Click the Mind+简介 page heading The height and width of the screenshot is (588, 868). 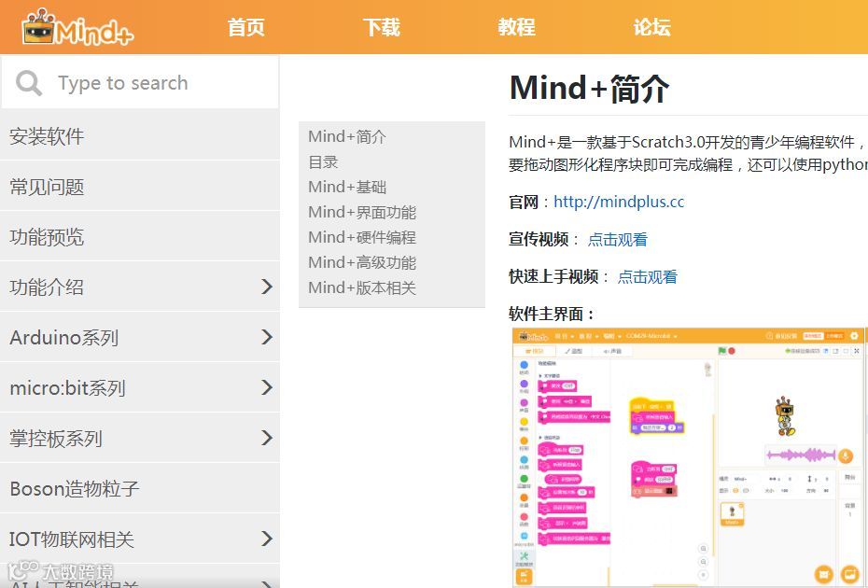pos(589,88)
